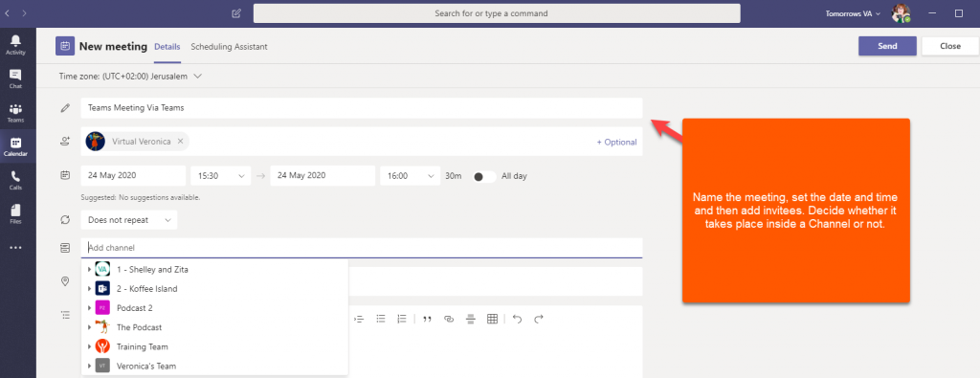Click the Virtual Veronica avatar

[x=96, y=142]
